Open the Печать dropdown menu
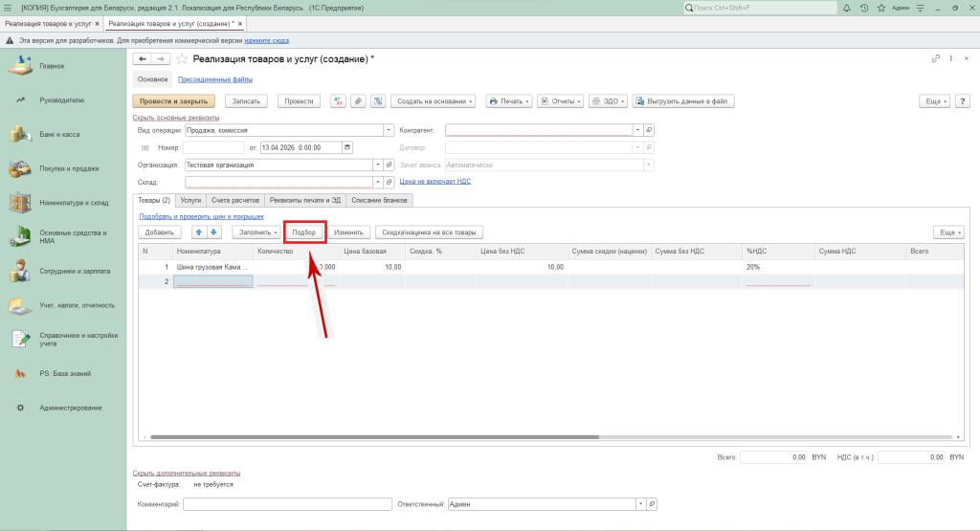 (508, 100)
